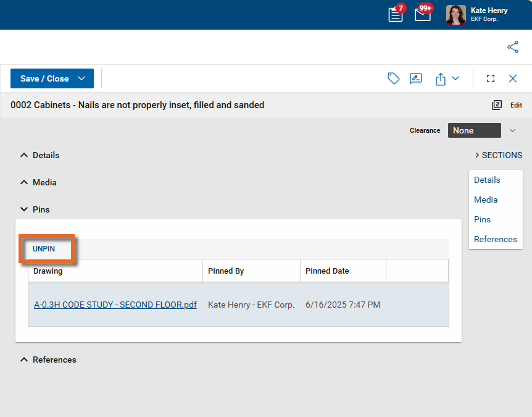Open the mail inbox icon showing 99+
The image size is (532, 417).
[x=423, y=15]
